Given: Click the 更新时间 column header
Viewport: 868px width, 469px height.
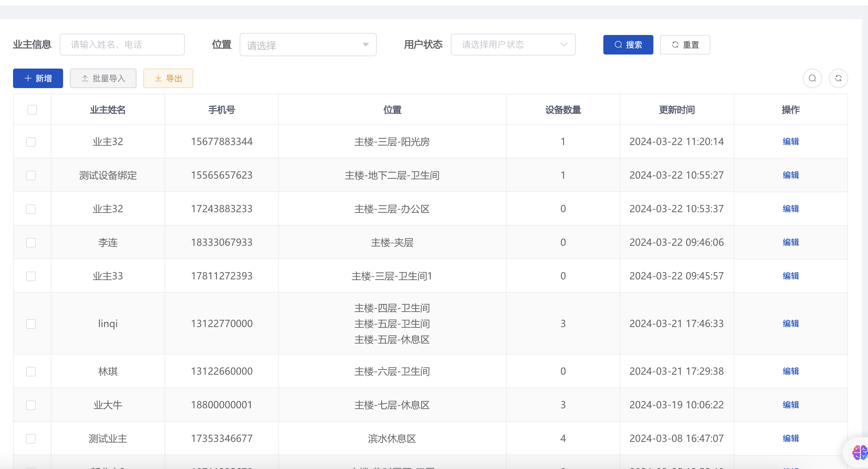Looking at the screenshot, I should click(677, 110).
